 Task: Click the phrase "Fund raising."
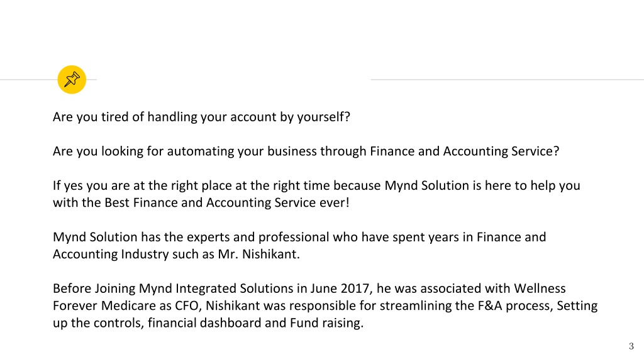327,323
